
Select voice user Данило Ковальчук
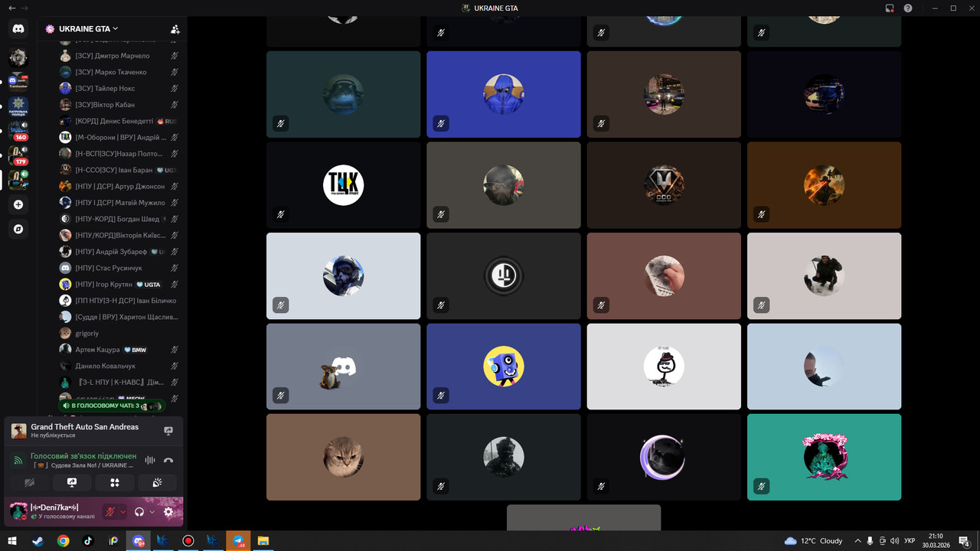[x=119, y=366]
